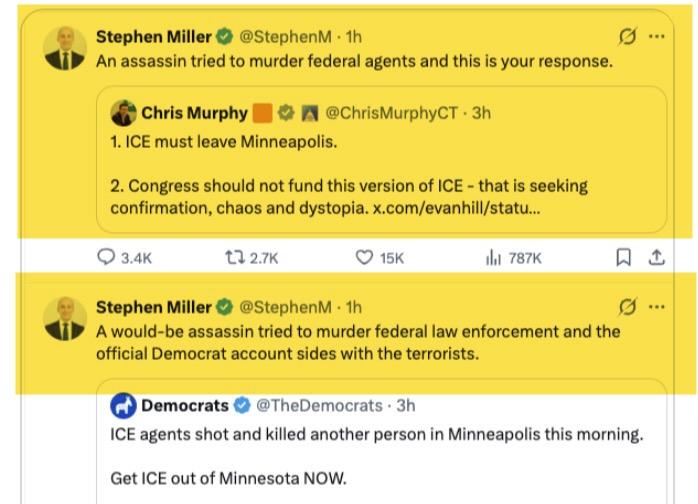Image resolution: width=698 pixels, height=504 pixels.
Task: Open more options on second tweet
Action: coord(656,306)
